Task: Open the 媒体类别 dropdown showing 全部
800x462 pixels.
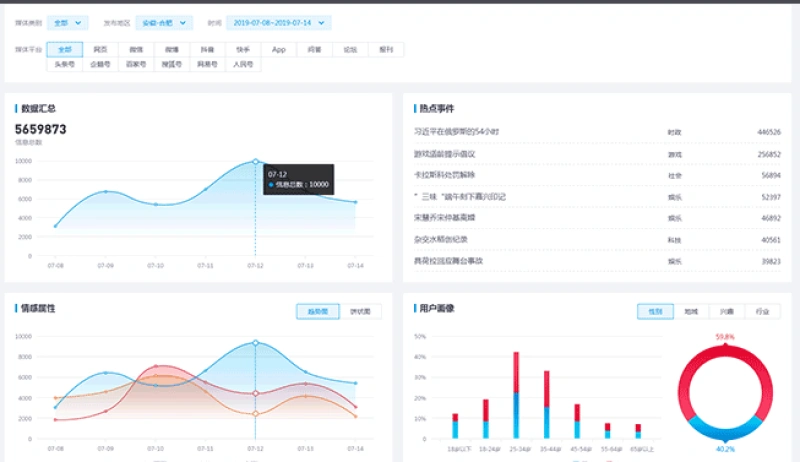Action: [x=67, y=23]
